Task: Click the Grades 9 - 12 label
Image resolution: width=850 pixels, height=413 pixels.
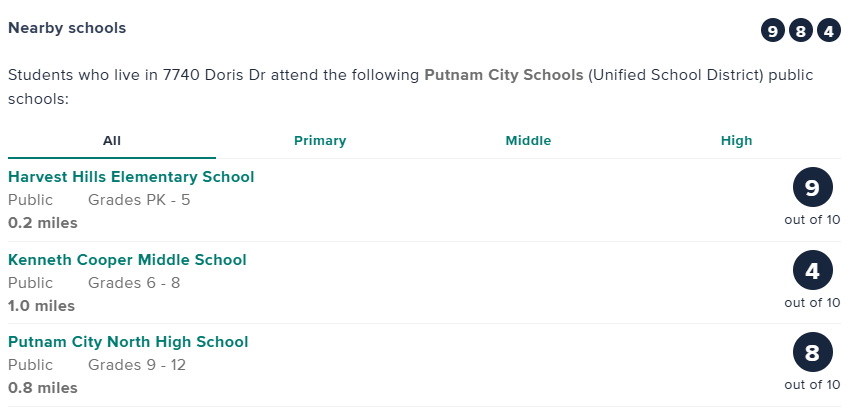Action: coord(137,365)
